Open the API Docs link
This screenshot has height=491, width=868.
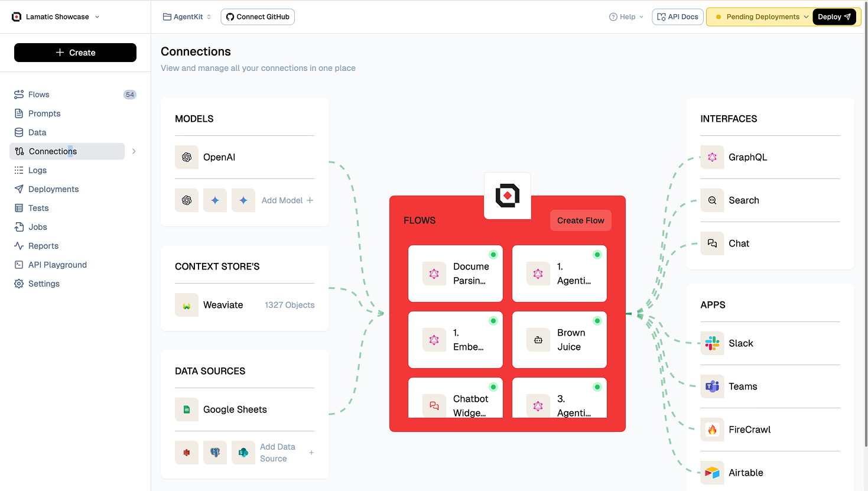(x=678, y=17)
